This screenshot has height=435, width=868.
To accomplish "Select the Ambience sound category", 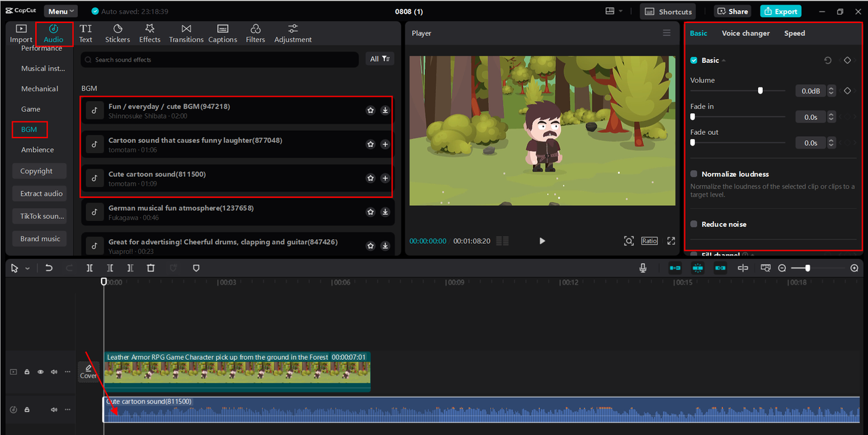I will (37, 150).
